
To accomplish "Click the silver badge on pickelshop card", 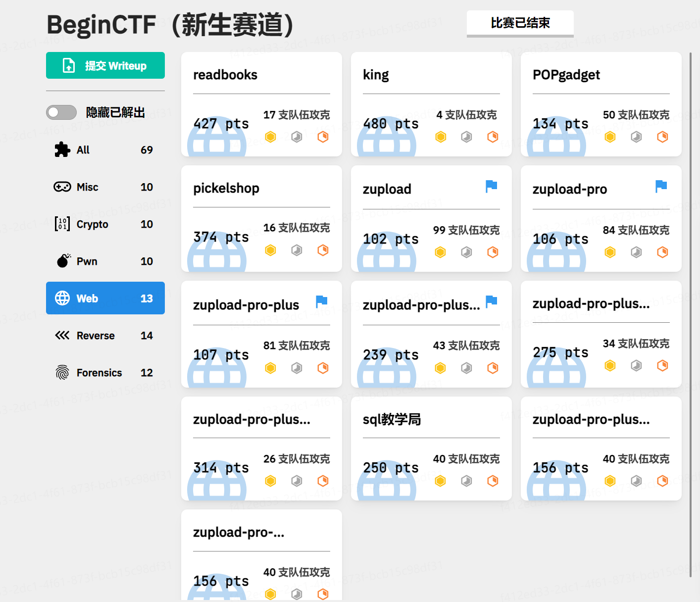I will 297,250.
